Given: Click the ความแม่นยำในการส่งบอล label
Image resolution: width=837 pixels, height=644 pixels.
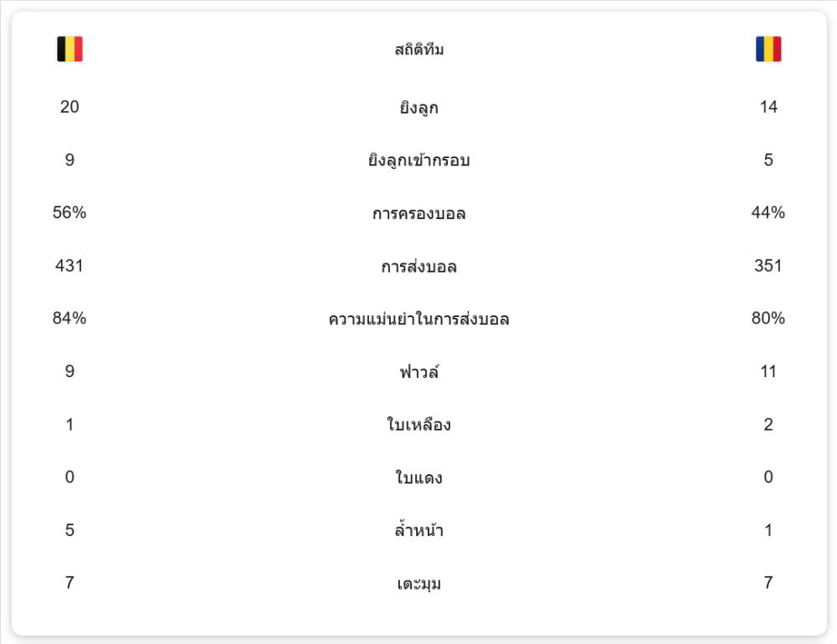Looking at the screenshot, I should 418,319.
